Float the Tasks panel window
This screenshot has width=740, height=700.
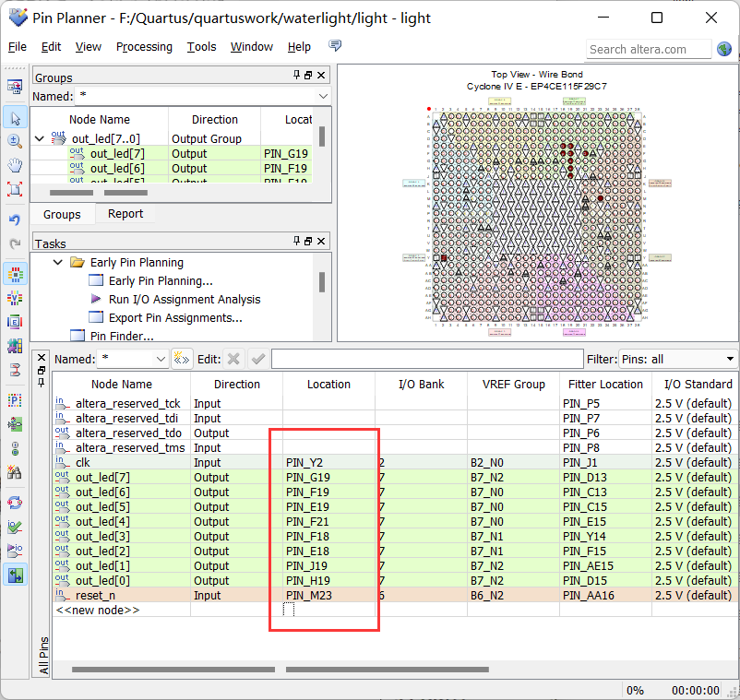(x=308, y=242)
